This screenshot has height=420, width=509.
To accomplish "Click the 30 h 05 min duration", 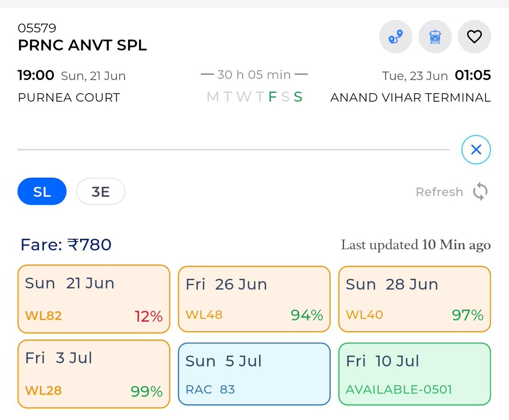I will coord(254,75).
